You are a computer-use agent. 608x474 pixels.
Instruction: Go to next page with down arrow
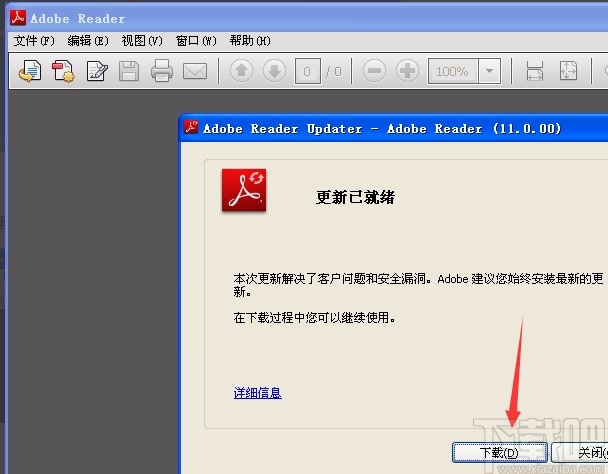pyautogui.click(x=275, y=71)
